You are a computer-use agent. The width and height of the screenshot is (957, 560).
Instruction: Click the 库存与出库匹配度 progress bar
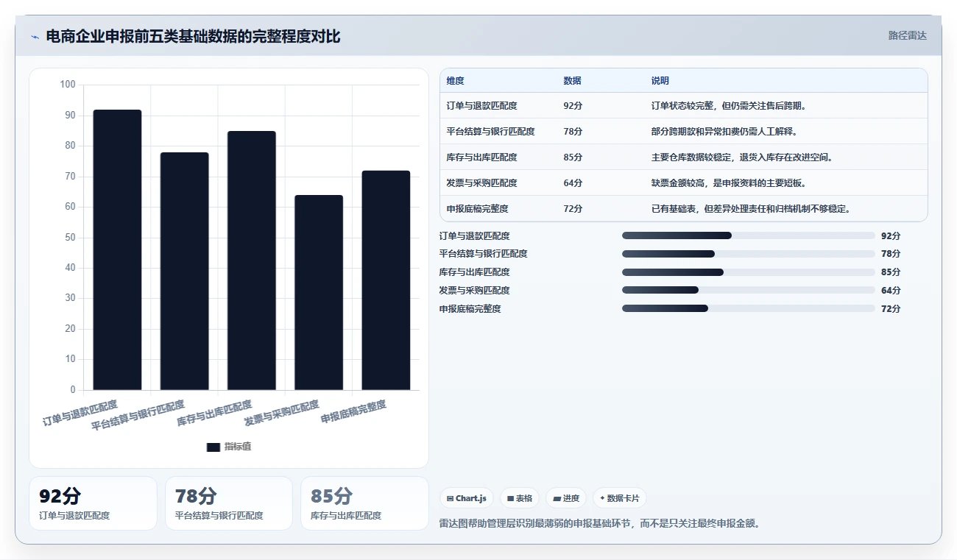pos(748,272)
